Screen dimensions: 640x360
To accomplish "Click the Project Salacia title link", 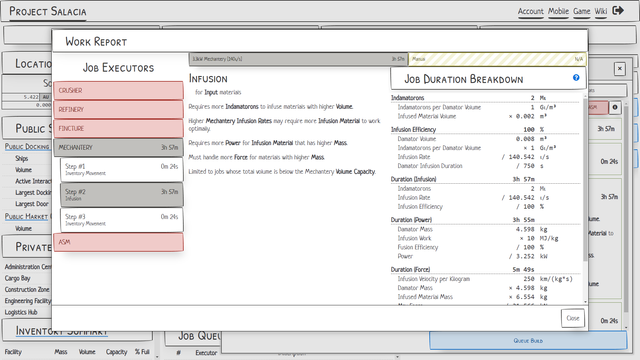I will coord(48,11).
